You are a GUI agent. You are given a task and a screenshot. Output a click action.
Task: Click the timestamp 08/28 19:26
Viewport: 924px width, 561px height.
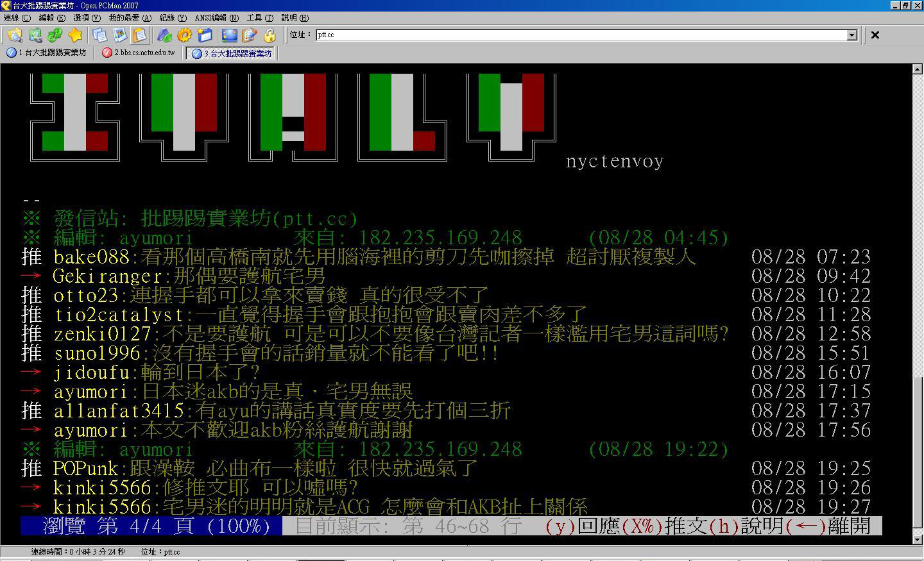click(x=811, y=488)
